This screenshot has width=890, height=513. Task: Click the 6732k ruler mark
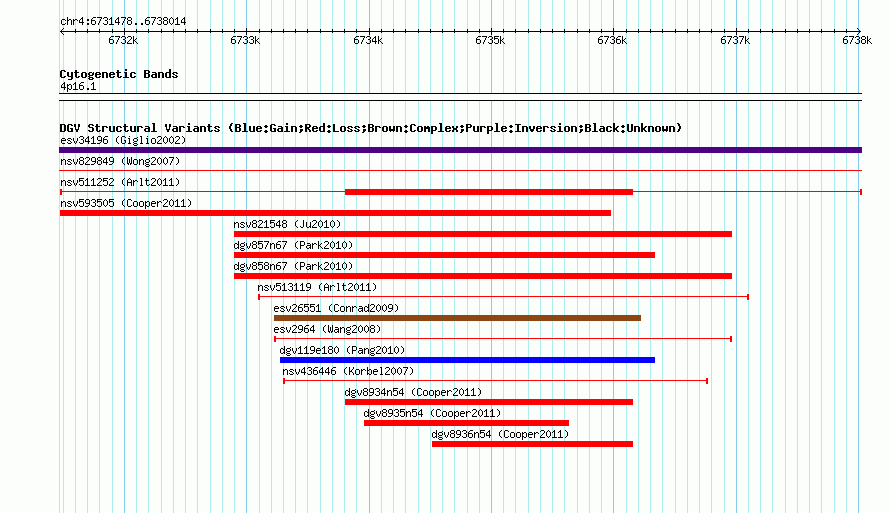tap(123, 40)
